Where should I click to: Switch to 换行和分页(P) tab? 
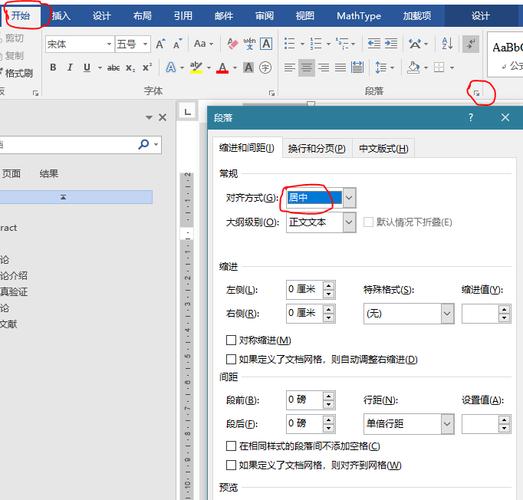(317, 148)
